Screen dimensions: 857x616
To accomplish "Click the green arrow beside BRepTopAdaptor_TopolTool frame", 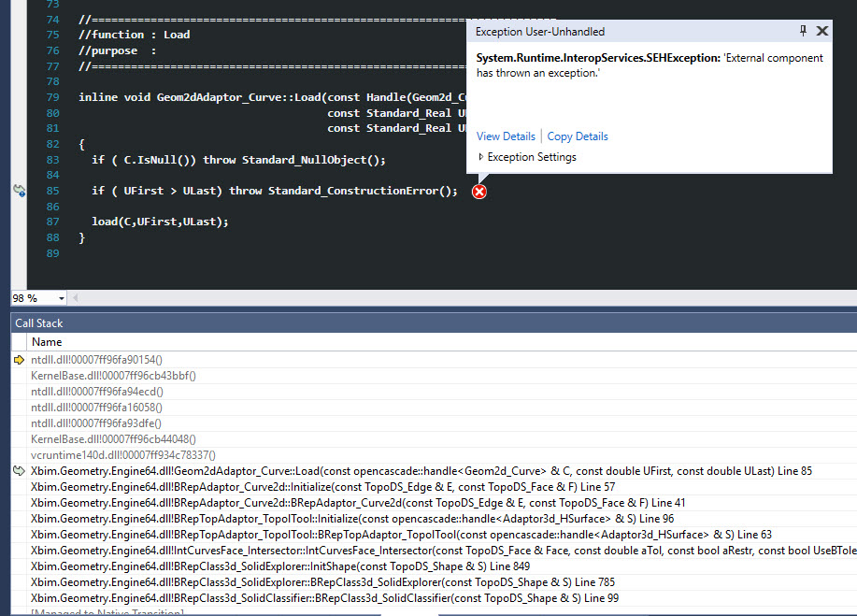I will coord(21,535).
